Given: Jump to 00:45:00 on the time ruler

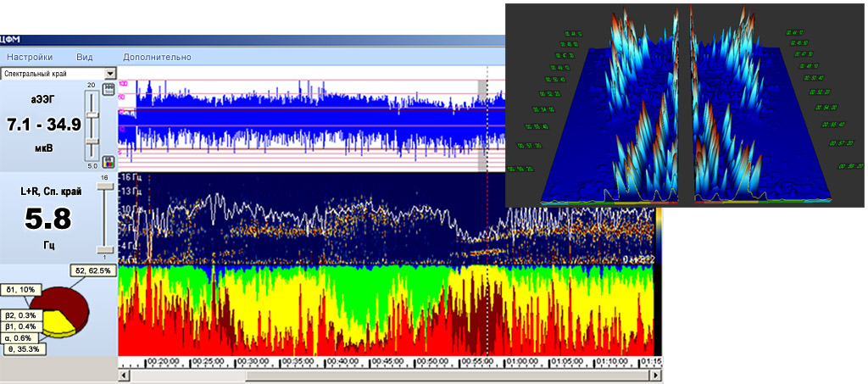Looking at the screenshot, I should 388,363.
